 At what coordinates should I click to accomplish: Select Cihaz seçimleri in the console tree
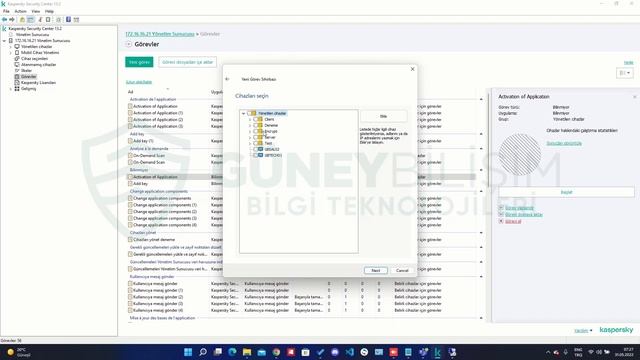pyautogui.click(x=34, y=59)
